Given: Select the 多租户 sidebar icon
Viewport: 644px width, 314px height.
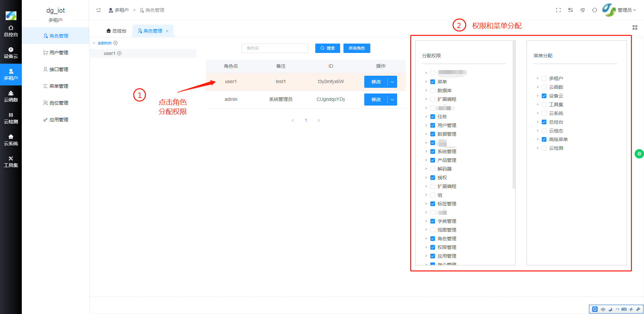Looking at the screenshot, I should coord(11,75).
